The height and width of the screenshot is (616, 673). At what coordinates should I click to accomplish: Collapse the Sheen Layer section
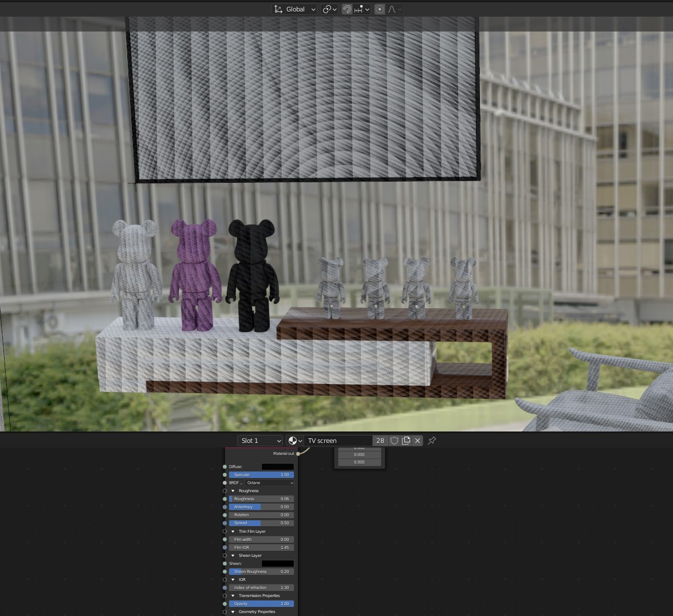click(233, 555)
